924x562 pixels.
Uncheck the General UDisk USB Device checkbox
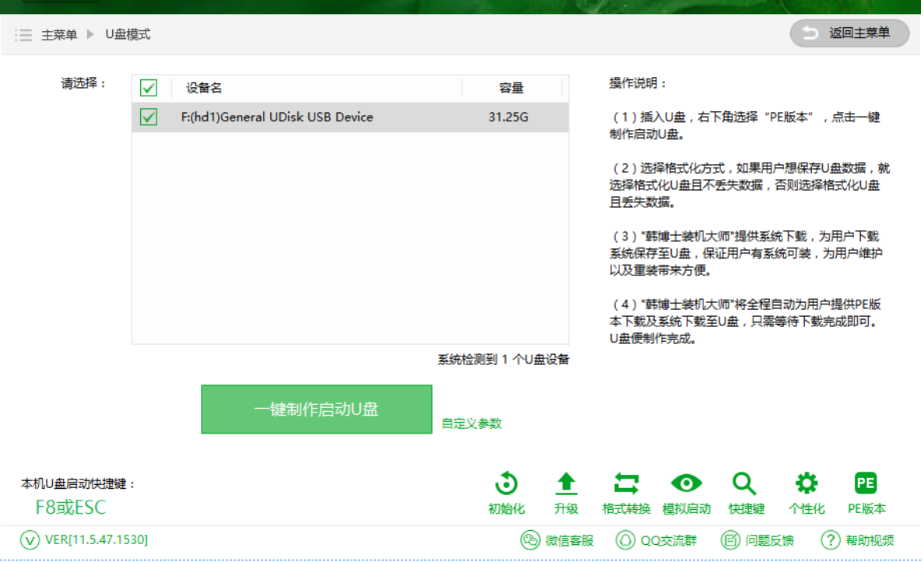tap(148, 118)
